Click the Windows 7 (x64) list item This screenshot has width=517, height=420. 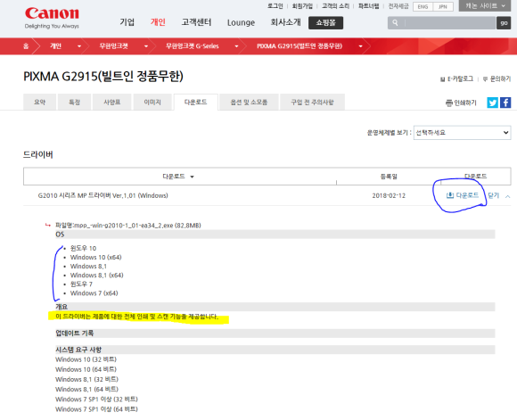pyautogui.click(x=94, y=293)
